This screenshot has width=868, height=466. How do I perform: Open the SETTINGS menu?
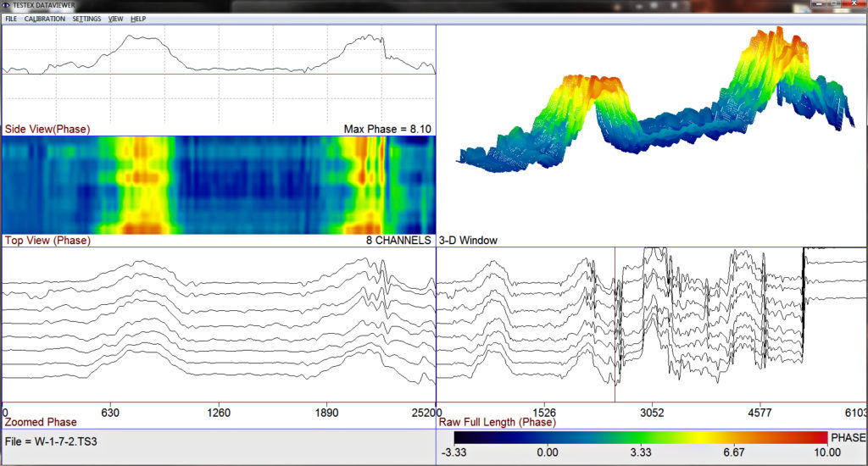pyautogui.click(x=86, y=19)
